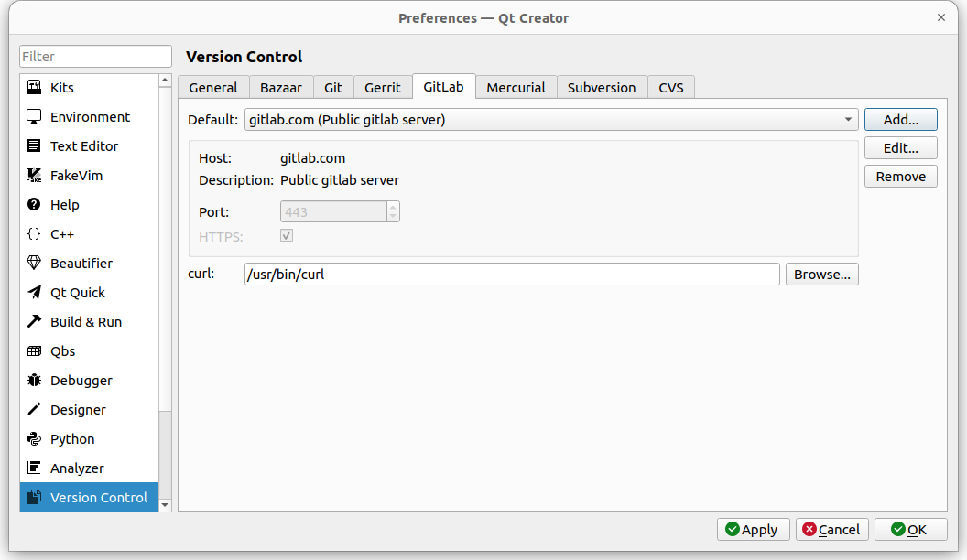Select the Debugger bug icon
Viewport: 967px width, 560px height.
(34, 381)
